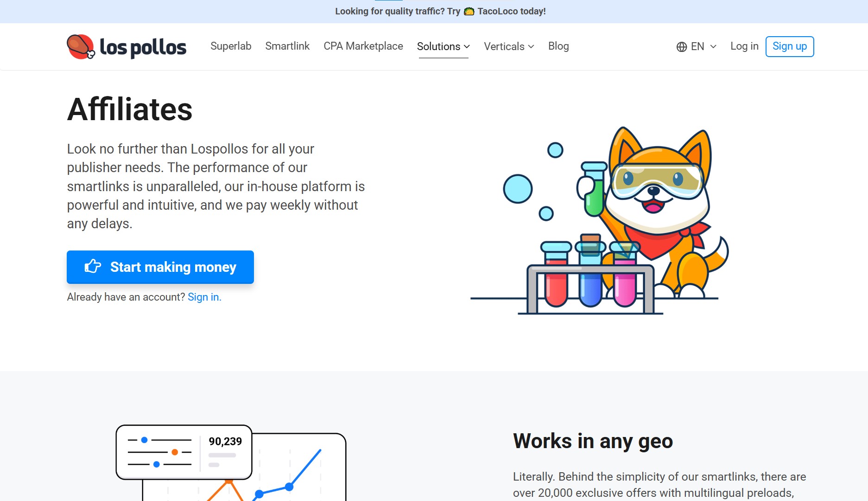Click the Log in link

coord(744,46)
